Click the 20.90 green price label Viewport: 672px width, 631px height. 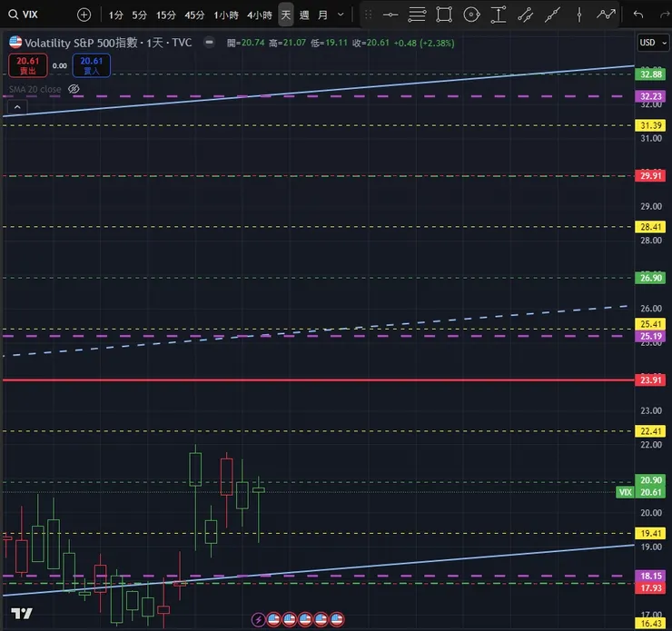(x=650, y=480)
